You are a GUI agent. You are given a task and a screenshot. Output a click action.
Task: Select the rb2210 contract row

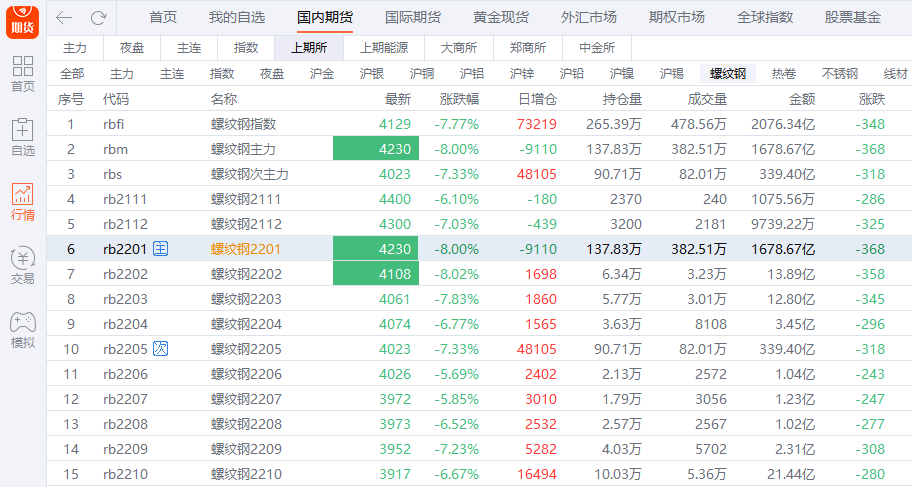(125, 474)
